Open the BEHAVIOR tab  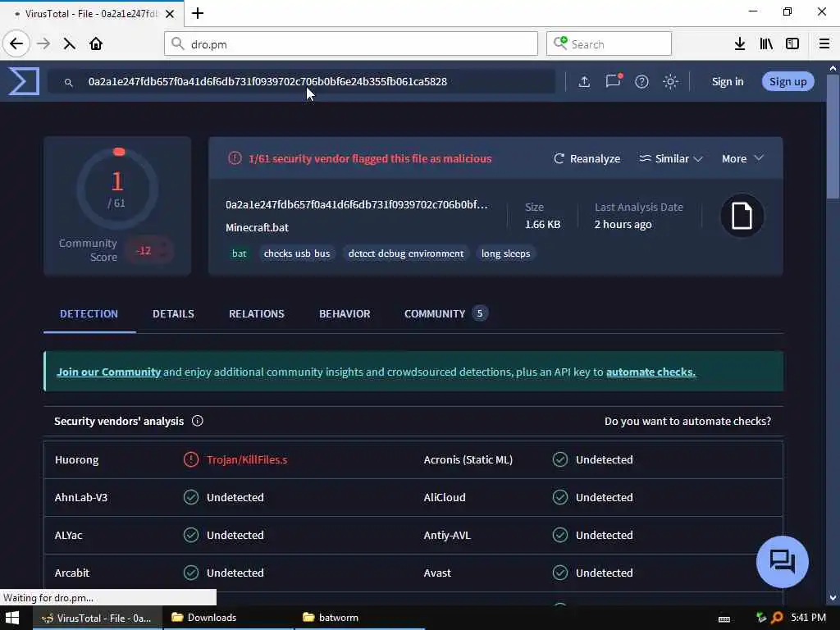[345, 314]
